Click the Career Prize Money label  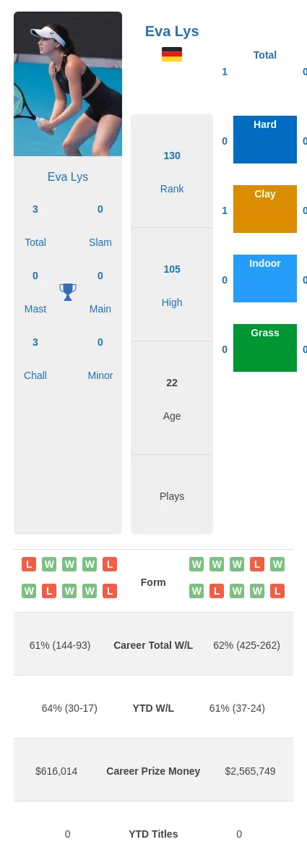click(153, 771)
